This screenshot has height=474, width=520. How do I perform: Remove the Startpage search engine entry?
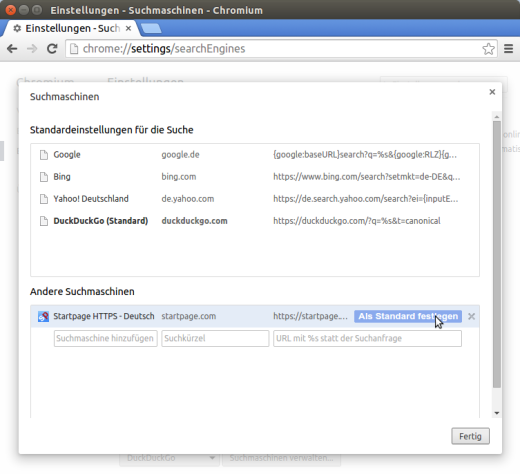tap(471, 316)
